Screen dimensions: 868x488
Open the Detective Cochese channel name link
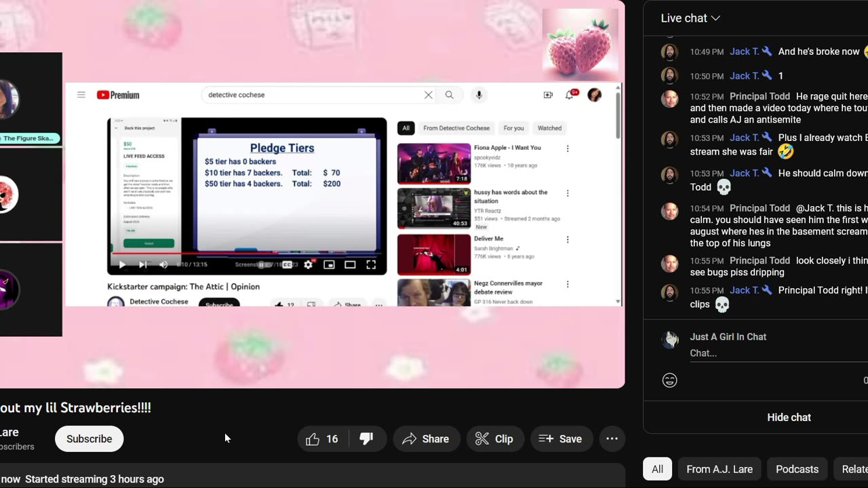pos(159,302)
